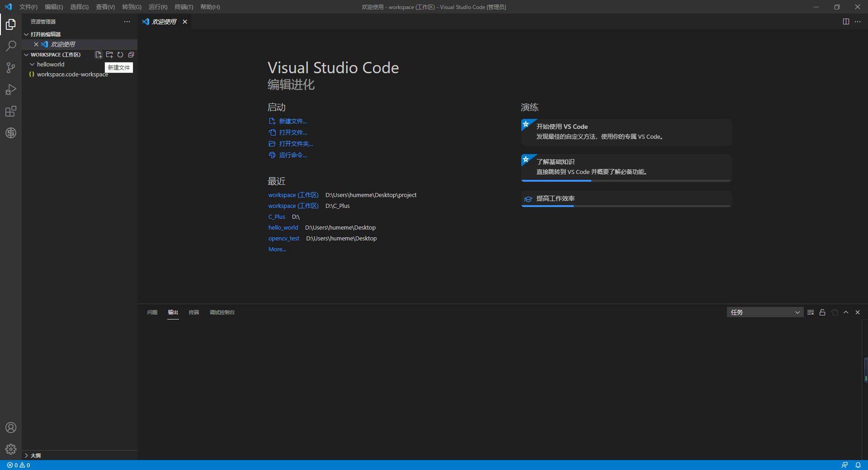
Task: Open recent hello_world folder
Action: click(x=283, y=228)
